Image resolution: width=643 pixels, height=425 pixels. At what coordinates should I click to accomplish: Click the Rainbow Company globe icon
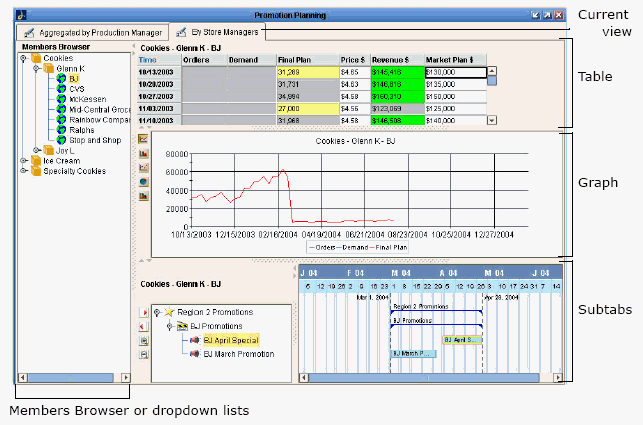(x=61, y=119)
